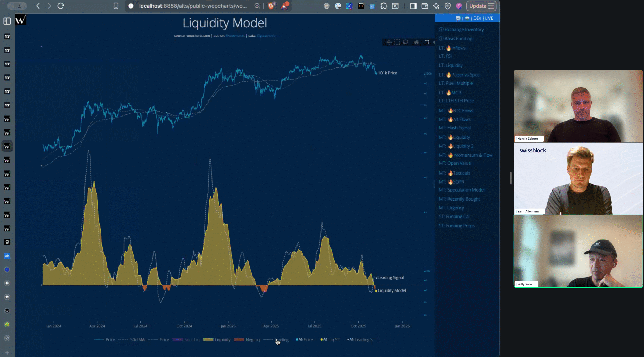644x357 pixels.
Task: Switch to DEV mode
Action: [477, 18]
